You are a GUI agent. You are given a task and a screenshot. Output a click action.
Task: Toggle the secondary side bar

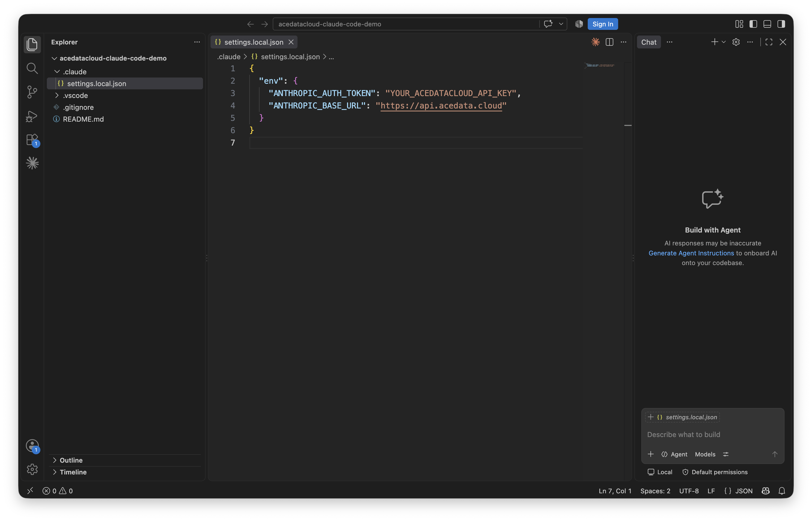tap(781, 24)
